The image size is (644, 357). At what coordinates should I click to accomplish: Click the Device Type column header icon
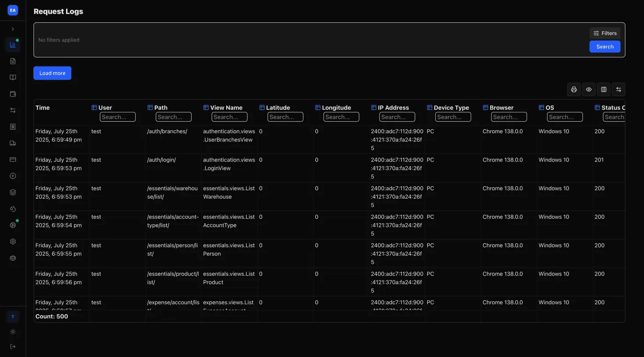[x=429, y=108]
